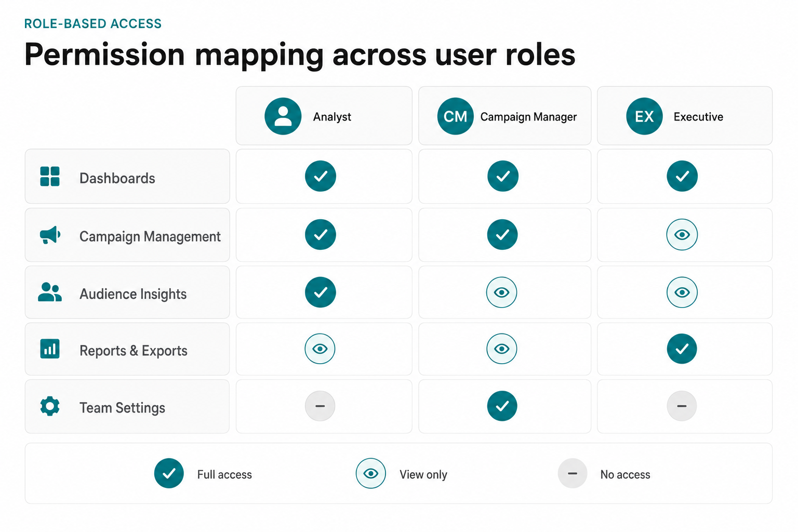
Task: Click Executive checkmark for Dashboards
Action: [682, 176]
